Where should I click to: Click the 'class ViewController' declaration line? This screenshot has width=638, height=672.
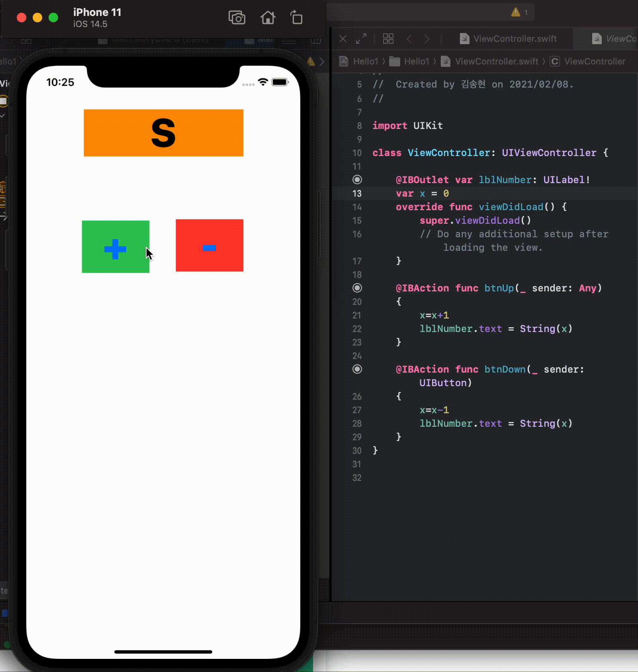click(490, 153)
